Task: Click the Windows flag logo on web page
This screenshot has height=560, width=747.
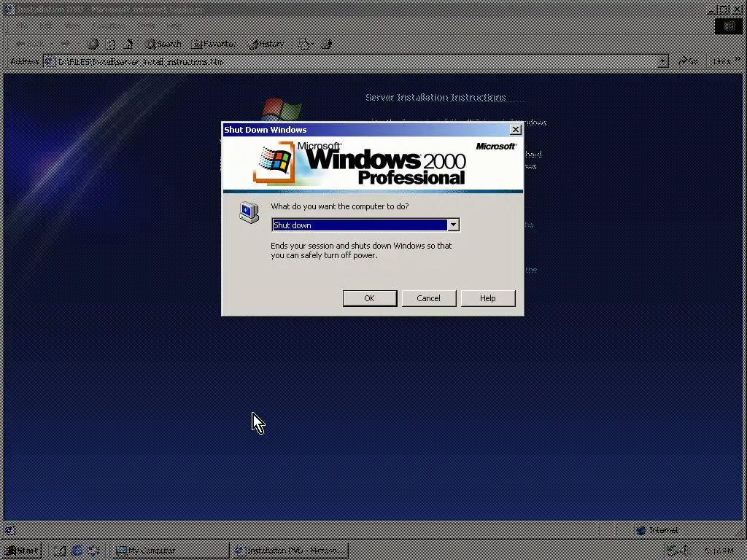Action: 282,109
